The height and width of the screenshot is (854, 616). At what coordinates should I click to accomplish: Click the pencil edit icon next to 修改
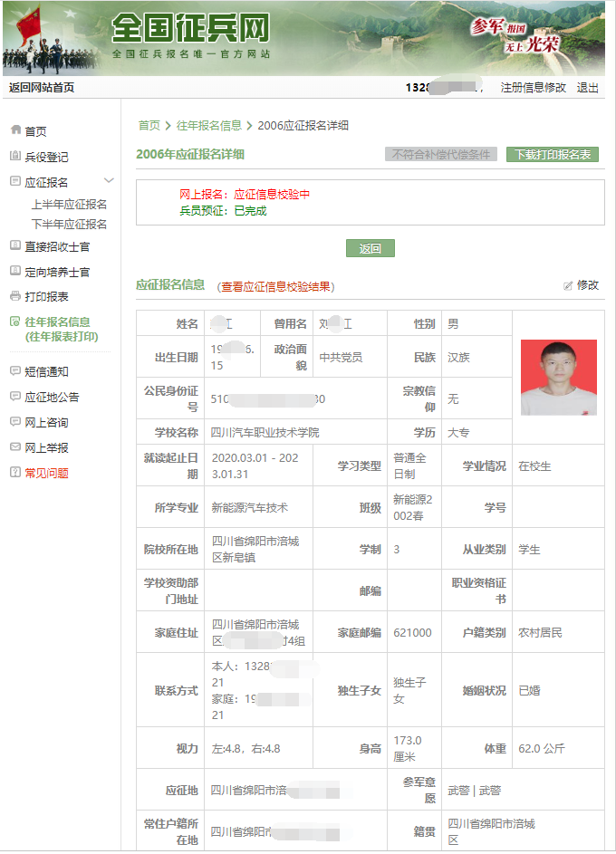pos(568,285)
